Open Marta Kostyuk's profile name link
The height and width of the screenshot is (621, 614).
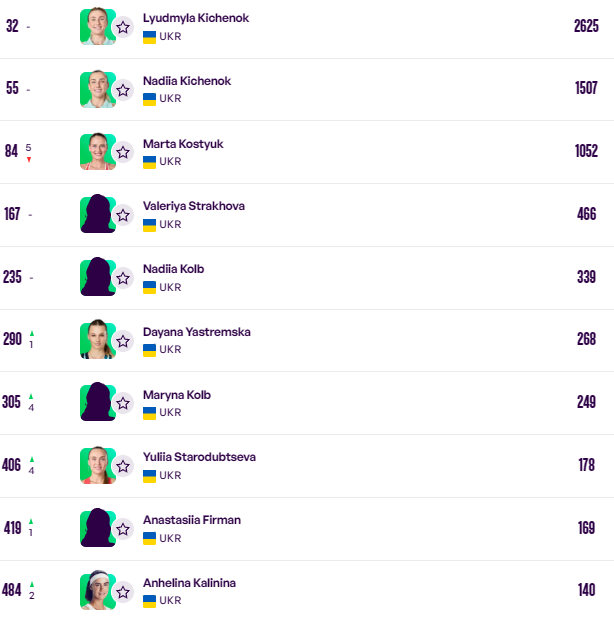coord(183,144)
